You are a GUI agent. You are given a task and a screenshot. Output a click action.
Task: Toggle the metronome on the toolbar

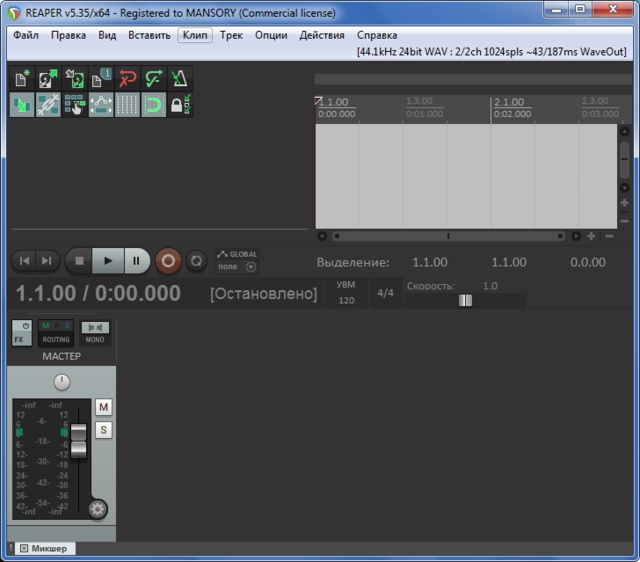179,79
